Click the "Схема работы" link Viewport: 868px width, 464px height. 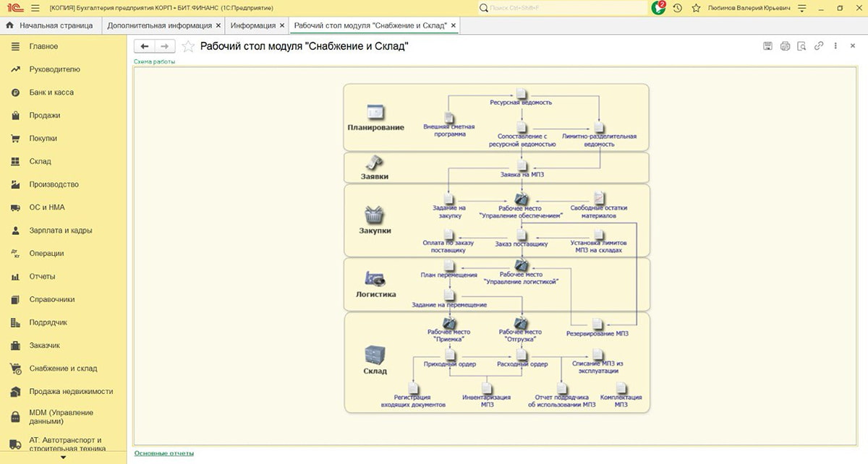[154, 61]
